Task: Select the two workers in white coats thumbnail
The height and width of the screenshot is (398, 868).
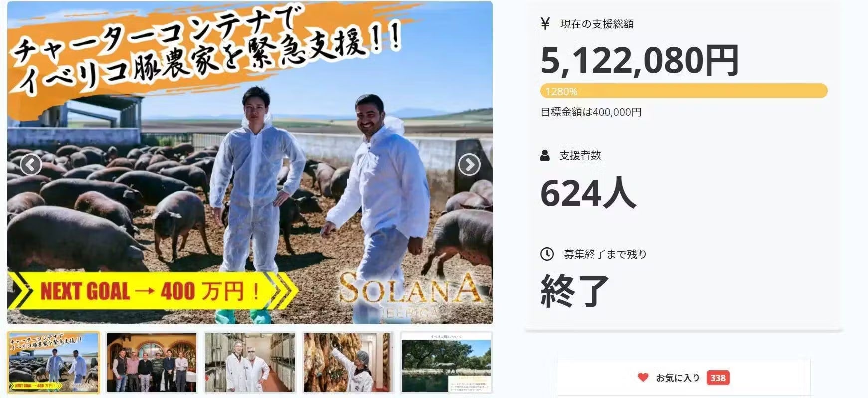Action: (250, 362)
